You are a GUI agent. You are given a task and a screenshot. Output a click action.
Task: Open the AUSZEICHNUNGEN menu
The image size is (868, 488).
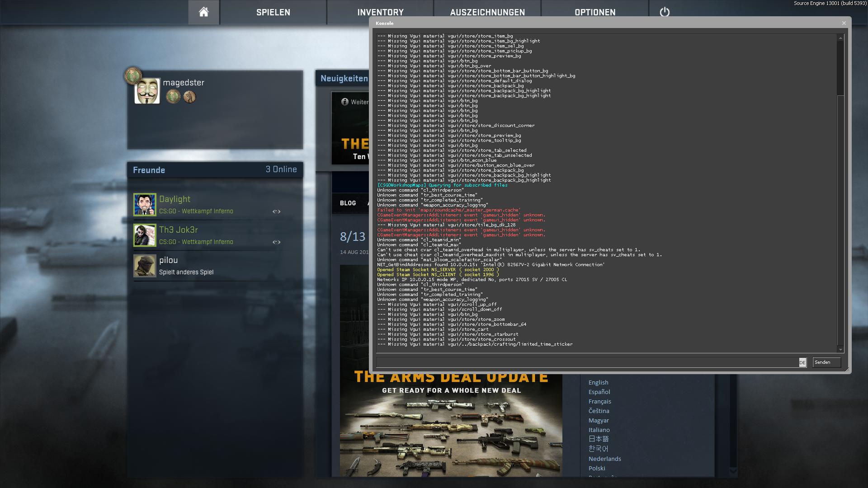coord(487,12)
